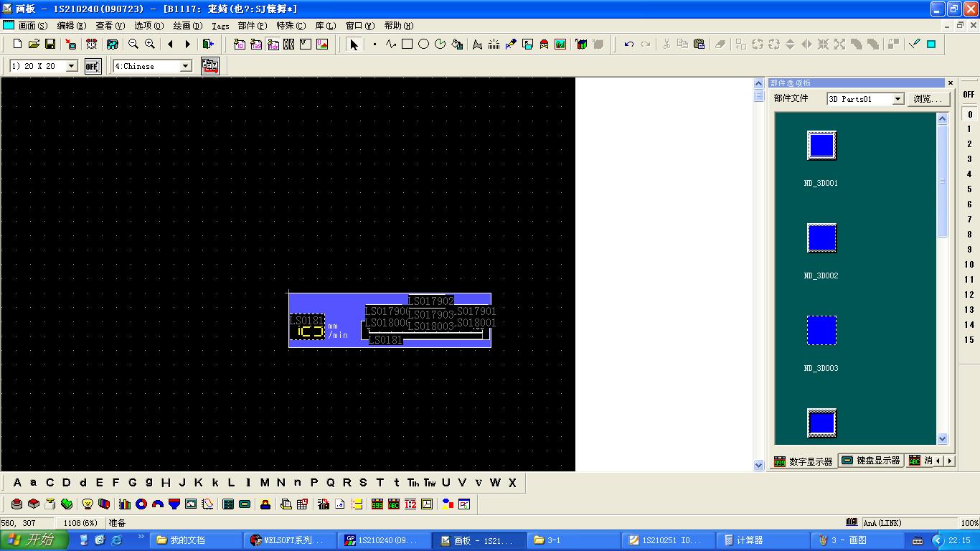Image resolution: width=980 pixels, height=551 pixels.
Task: Select the circle drawing tool
Action: click(x=423, y=44)
